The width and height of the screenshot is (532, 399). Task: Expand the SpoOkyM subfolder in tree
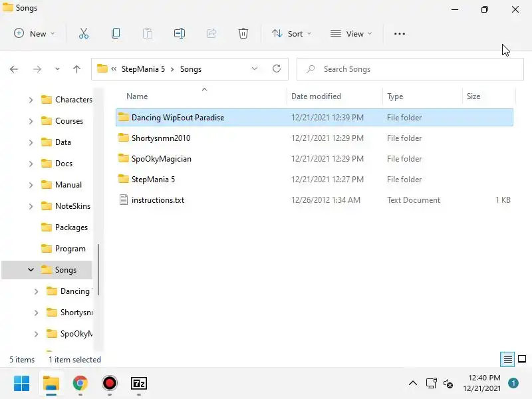tap(37, 334)
